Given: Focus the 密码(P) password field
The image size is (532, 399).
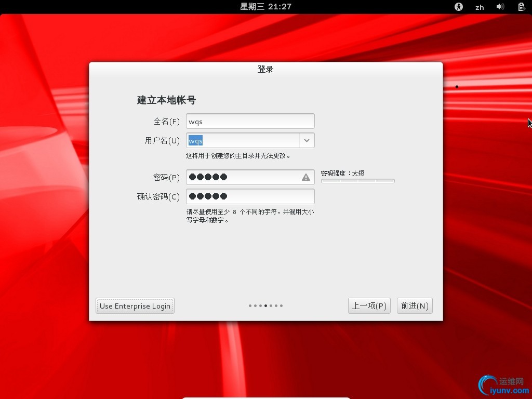Looking at the screenshot, I should 250,177.
